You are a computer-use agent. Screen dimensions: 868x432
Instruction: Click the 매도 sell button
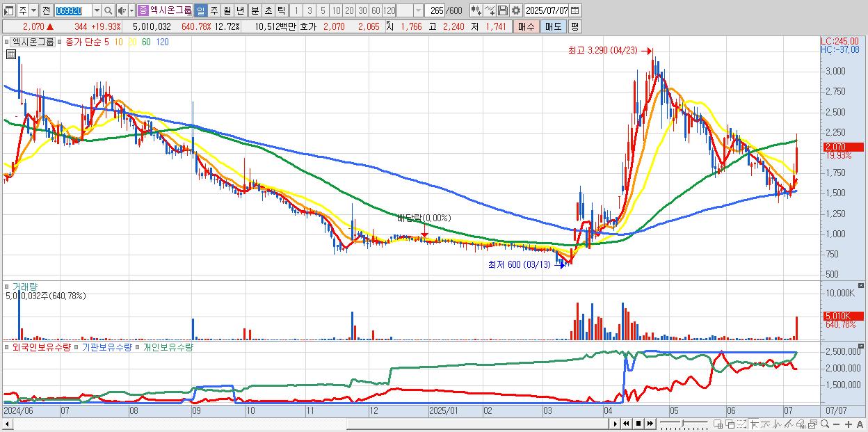pyautogui.click(x=553, y=26)
